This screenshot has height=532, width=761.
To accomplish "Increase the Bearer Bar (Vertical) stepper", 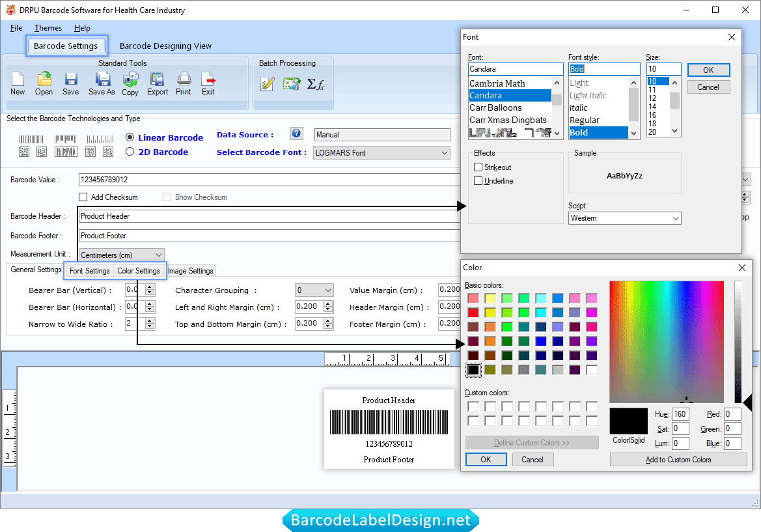I will (x=150, y=287).
